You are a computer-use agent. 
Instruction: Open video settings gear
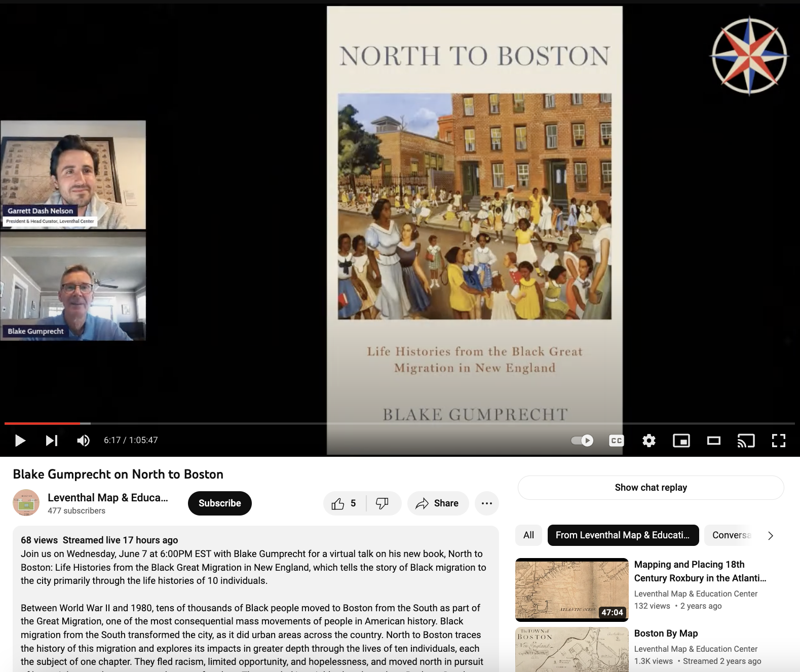click(x=649, y=441)
